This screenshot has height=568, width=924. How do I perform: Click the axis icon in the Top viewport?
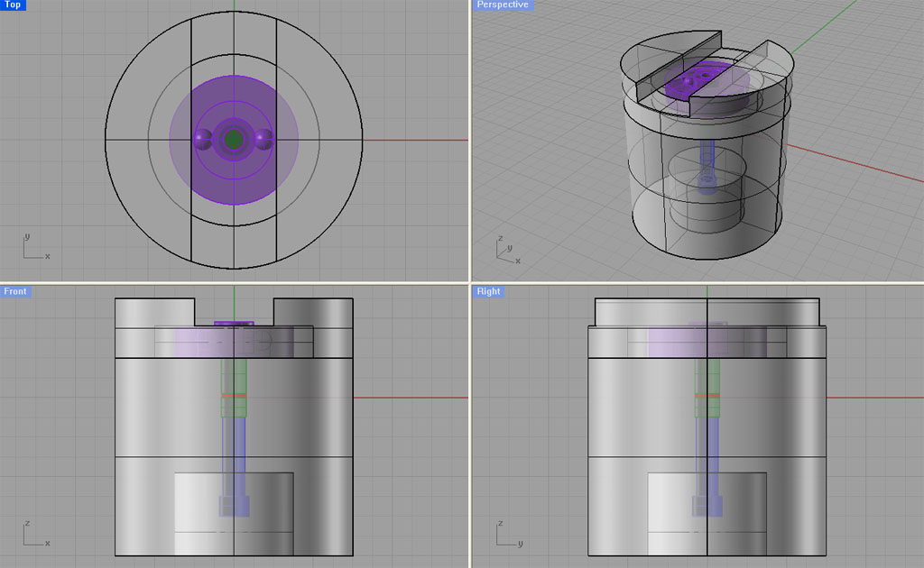(34, 245)
